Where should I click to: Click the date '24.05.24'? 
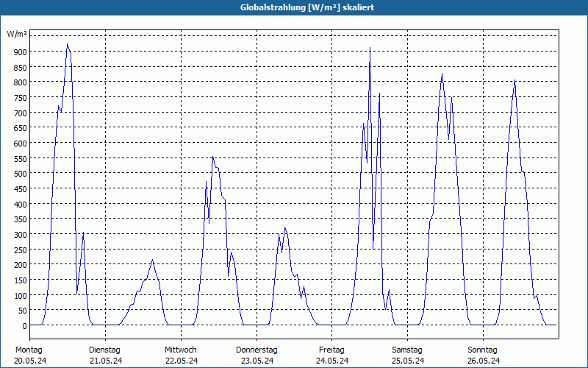pos(332,361)
